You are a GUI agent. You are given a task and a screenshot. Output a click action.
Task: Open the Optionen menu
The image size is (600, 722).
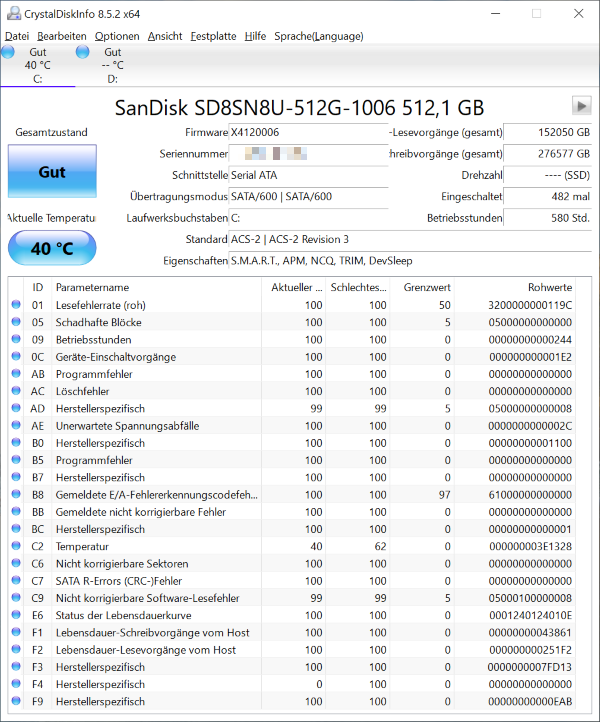click(x=117, y=36)
